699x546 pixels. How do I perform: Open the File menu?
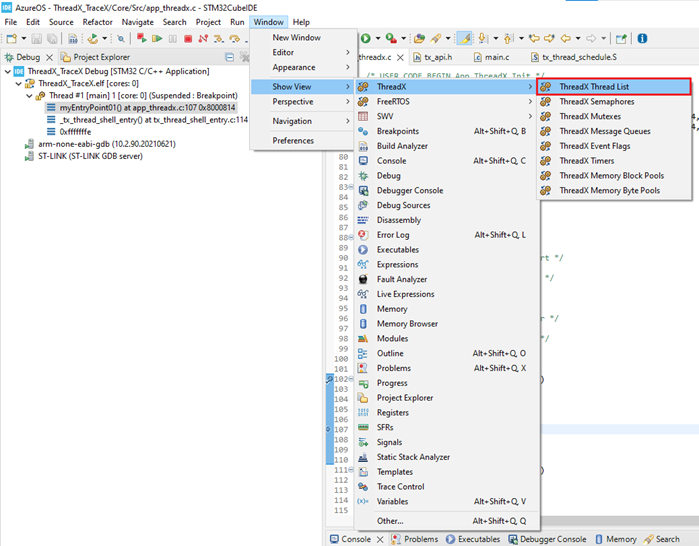point(11,22)
